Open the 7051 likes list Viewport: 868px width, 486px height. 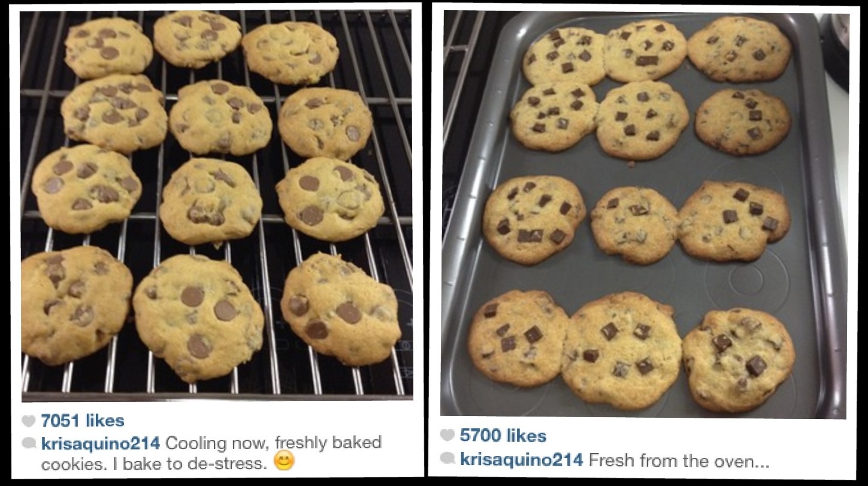pyautogui.click(x=83, y=421)
